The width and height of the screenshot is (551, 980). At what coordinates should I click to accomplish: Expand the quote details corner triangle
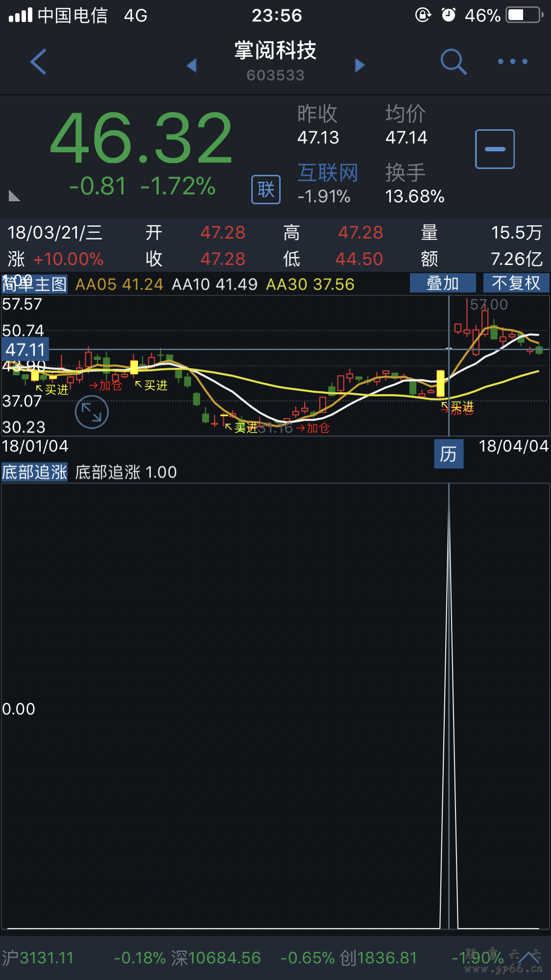click(14, 196)
